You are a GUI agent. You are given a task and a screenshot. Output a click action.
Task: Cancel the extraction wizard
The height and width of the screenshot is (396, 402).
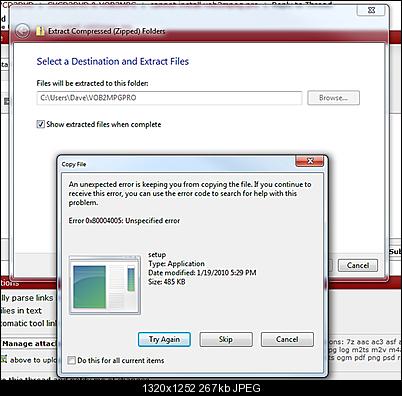[x=358, y=265]
